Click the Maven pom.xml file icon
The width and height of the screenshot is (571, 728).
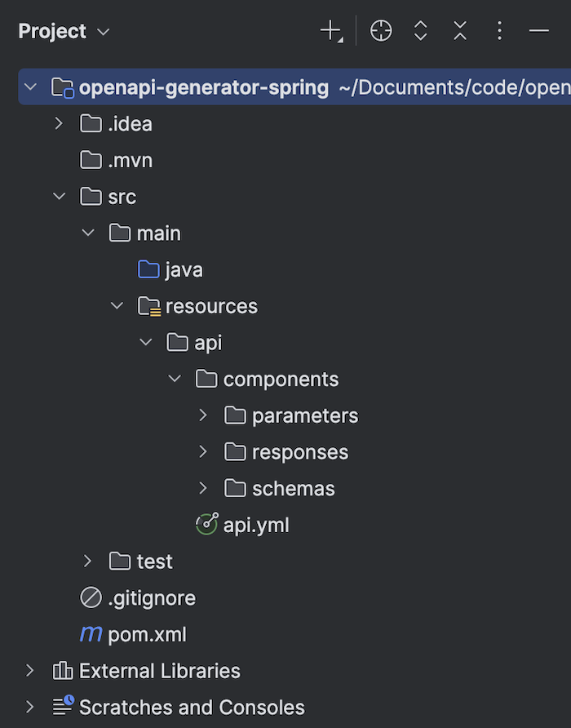pyautogui.click(x=91, y=634)
